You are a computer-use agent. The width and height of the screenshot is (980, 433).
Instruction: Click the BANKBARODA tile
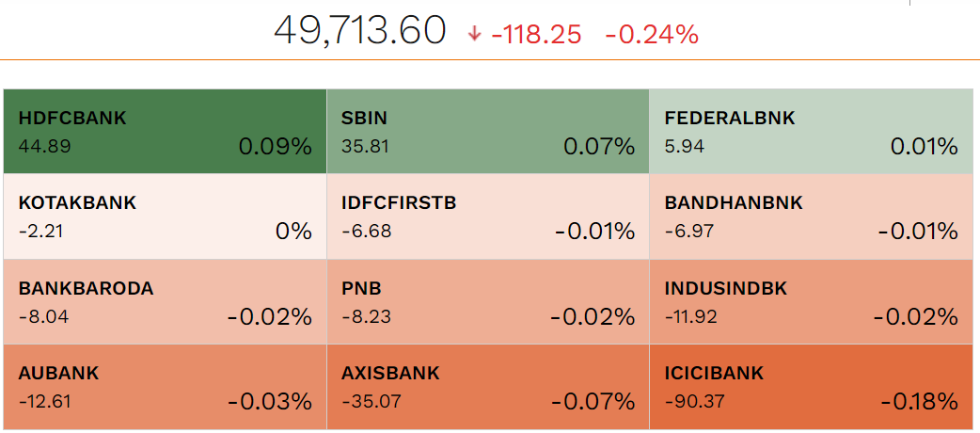(165, 302)
